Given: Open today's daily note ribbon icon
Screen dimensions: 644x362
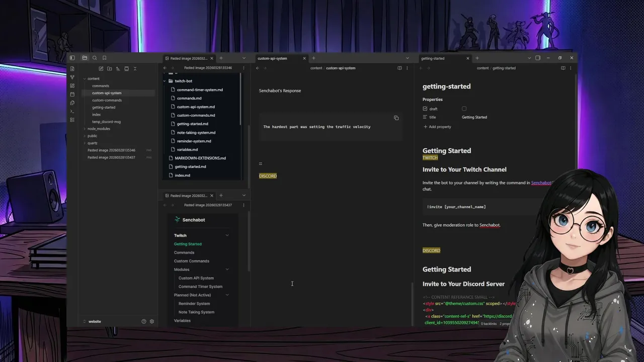Looking at the screenshot, I should click(x=72, y=94).
